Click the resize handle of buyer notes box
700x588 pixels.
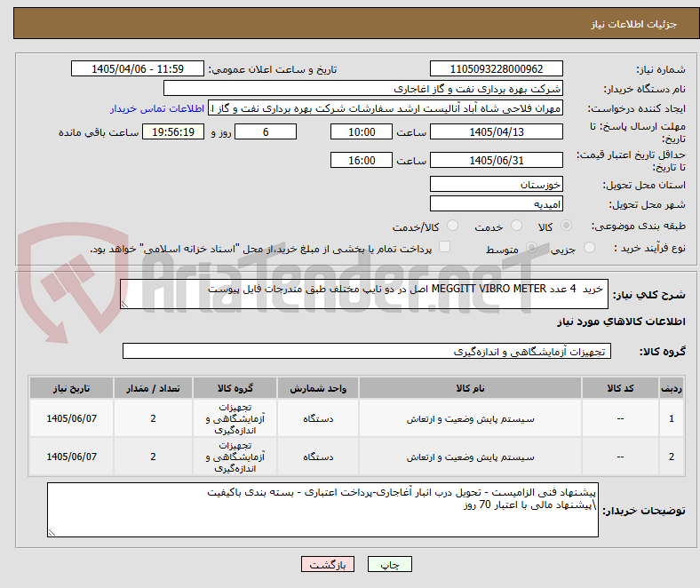52,532
